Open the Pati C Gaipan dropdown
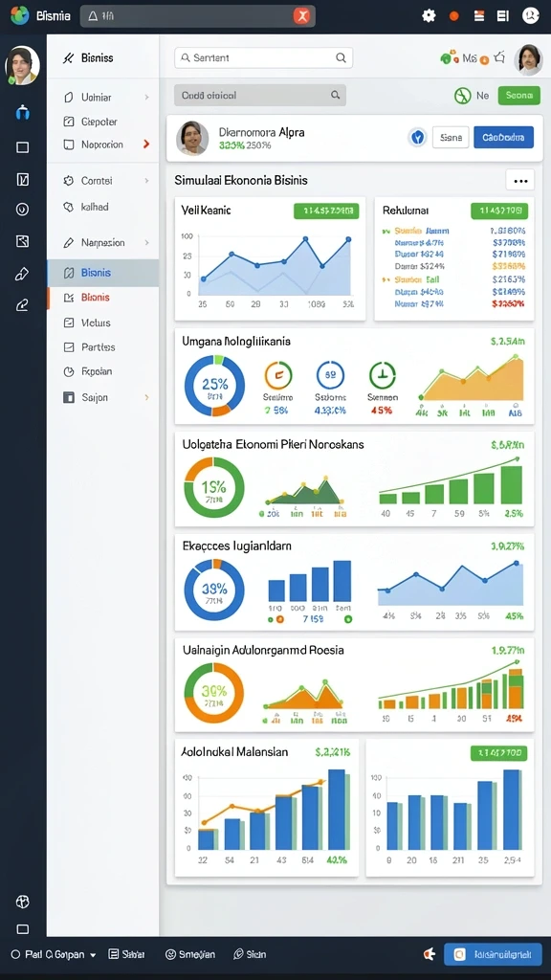551x980 pixels. click(54, 954)
